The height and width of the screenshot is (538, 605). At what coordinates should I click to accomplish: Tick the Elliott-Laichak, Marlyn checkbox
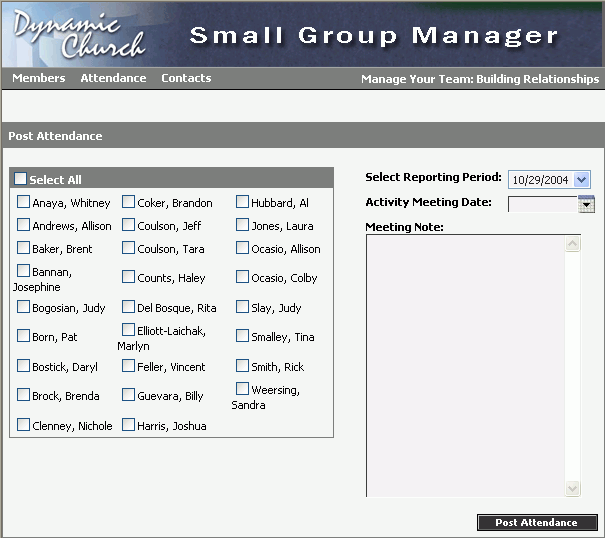click(x=129, y=330)
